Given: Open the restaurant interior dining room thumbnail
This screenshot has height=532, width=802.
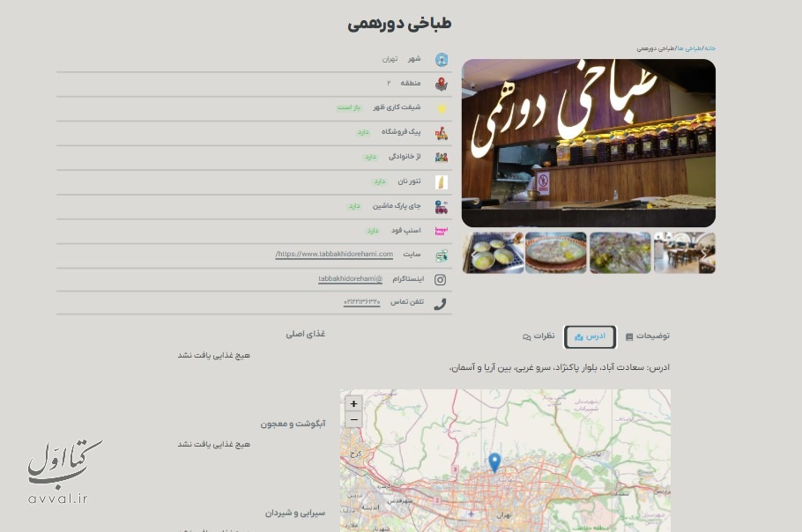Looking at the screenshot, I should click(685, 253).
